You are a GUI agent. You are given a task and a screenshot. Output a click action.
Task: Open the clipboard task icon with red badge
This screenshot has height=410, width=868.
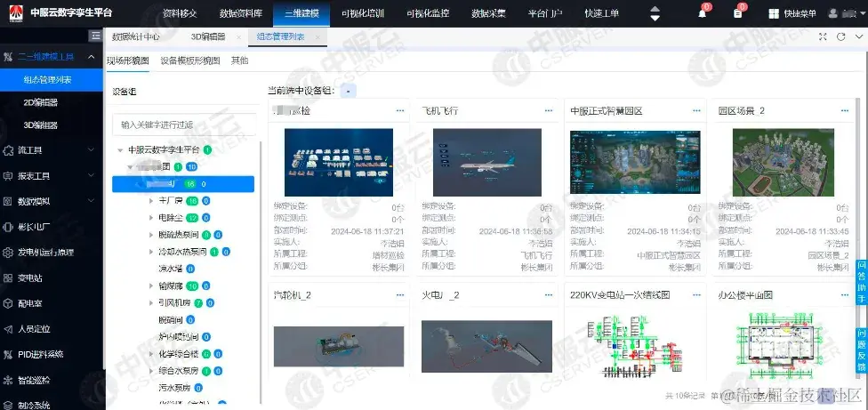pyautogui.click(x=737, y=14)
